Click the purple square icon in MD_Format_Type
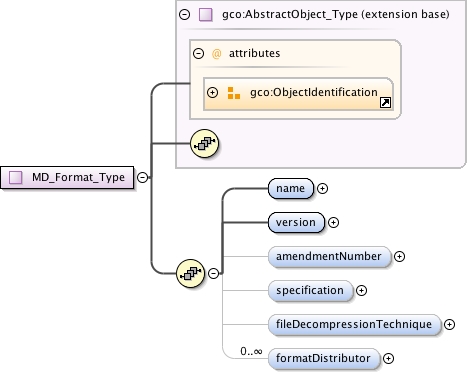468x374 pixels. click(16, 178)
